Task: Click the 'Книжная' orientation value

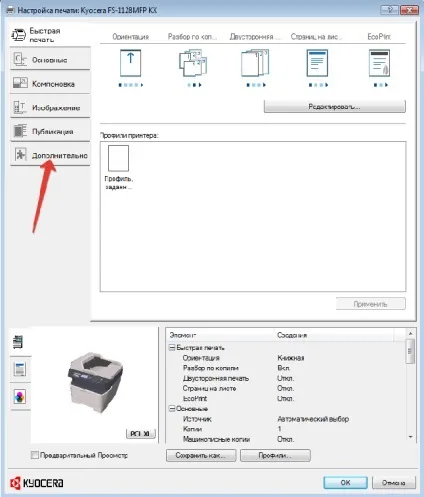Action: 291,358
